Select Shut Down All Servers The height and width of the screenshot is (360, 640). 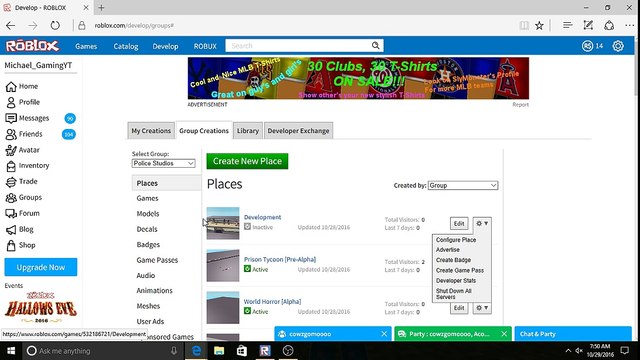click(454, 294)
